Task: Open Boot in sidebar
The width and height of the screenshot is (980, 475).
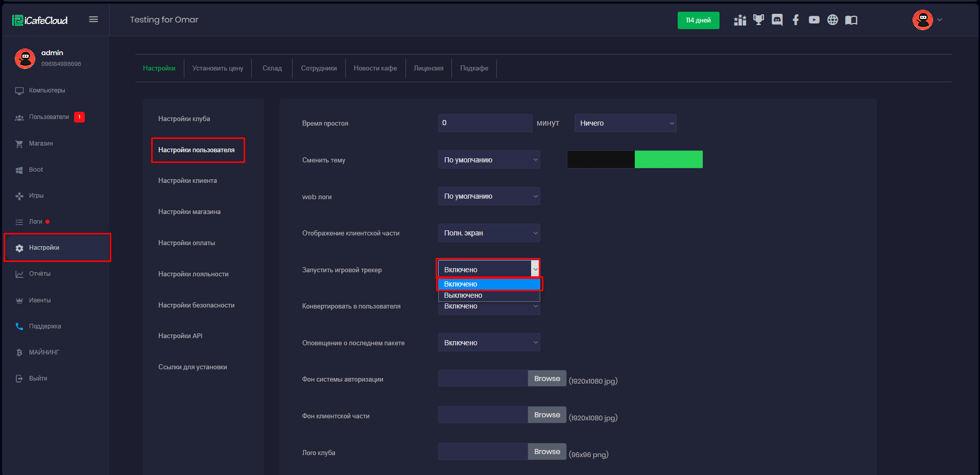Action: [36, 170]
